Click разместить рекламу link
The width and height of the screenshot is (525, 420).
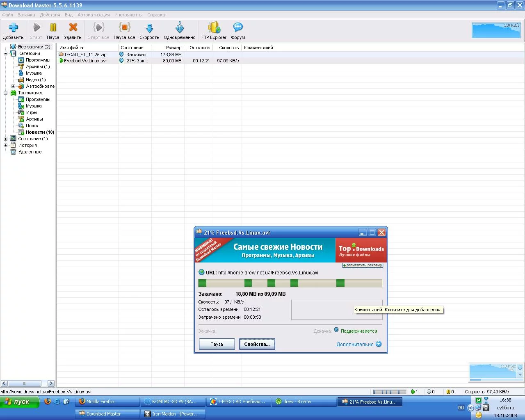coord(363,265)
